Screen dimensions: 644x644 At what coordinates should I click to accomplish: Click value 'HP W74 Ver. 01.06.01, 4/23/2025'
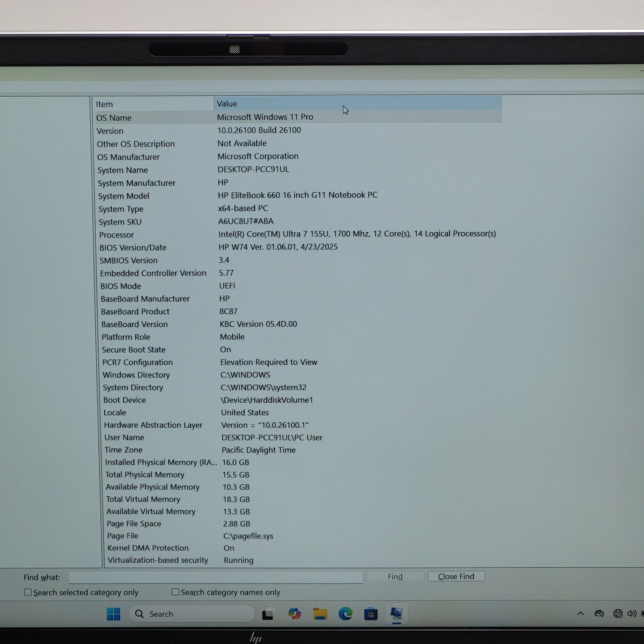click(278, 247)
